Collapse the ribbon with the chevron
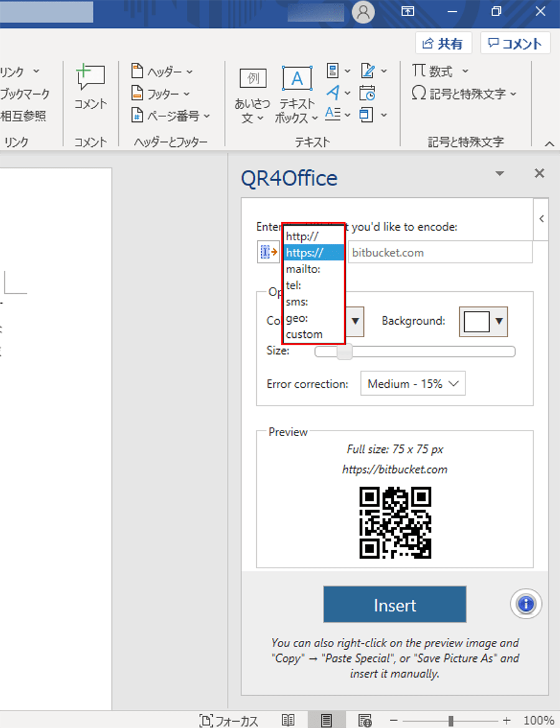The height and width of the screenshot is (728, 560). tap(549, 144)
